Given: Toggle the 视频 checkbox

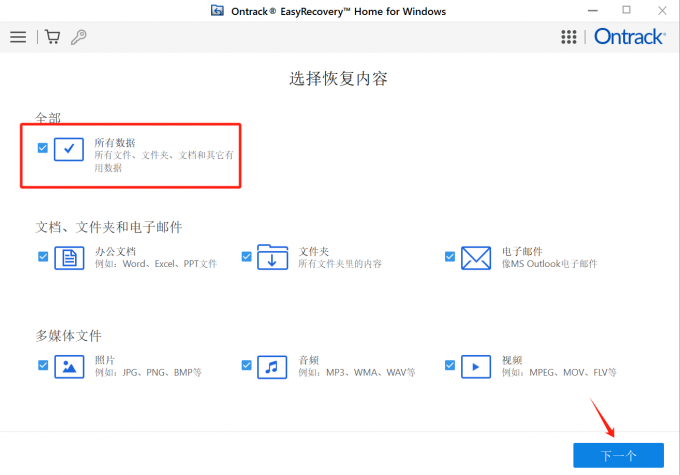Looking at the screenshot, I should pos(450,365).
